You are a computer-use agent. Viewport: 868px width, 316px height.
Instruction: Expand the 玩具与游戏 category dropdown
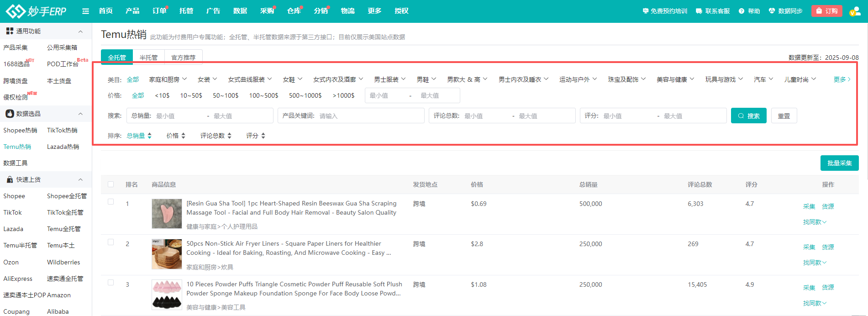coord(724,79)
